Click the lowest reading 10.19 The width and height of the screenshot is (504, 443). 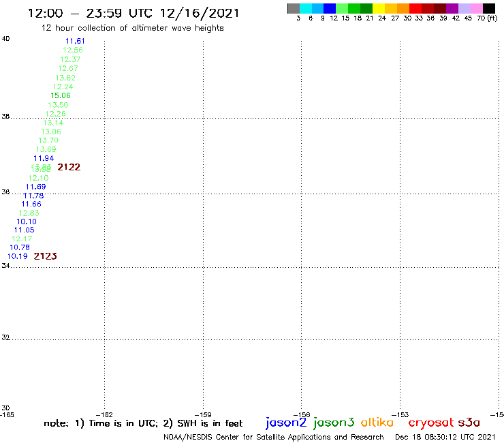(17, 257)
